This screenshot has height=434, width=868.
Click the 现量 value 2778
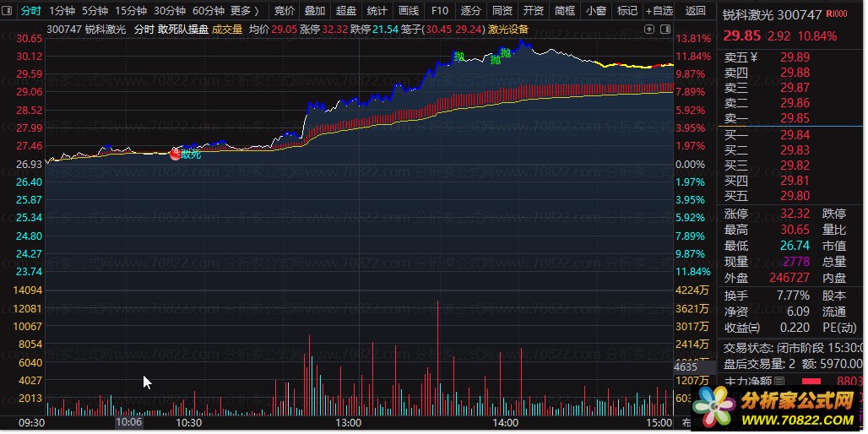[x=797, y=261]
